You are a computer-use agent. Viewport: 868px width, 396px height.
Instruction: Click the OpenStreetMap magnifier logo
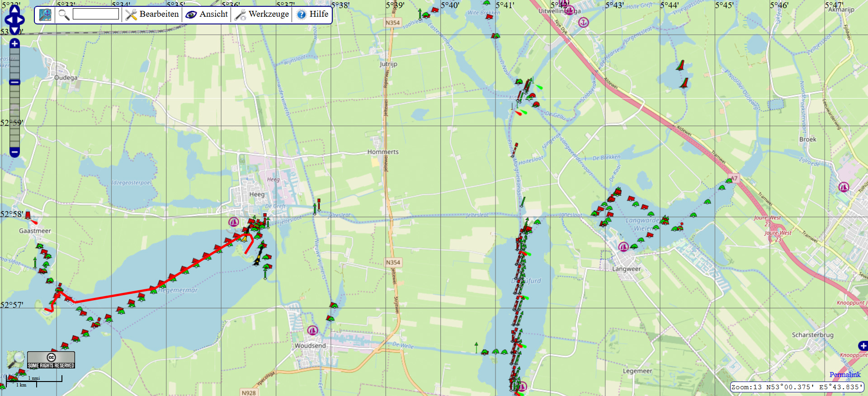16,360
